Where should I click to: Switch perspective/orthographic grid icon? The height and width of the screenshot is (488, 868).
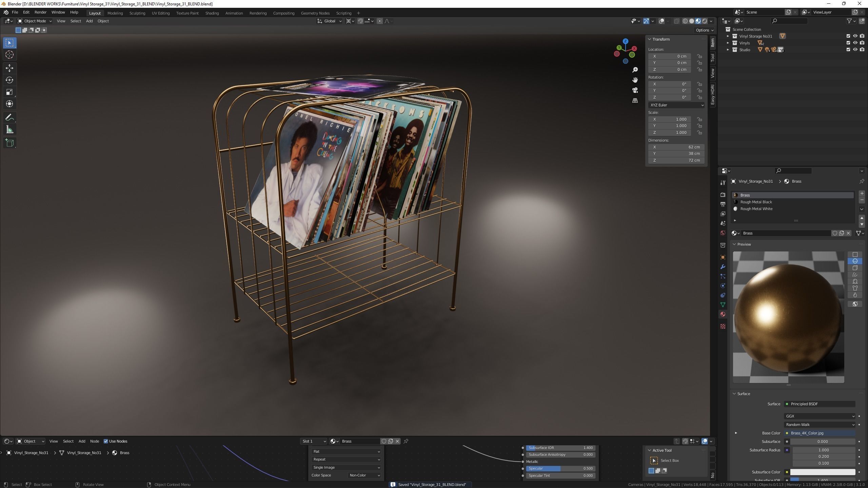pyautogui.click(x=635, y=101)
